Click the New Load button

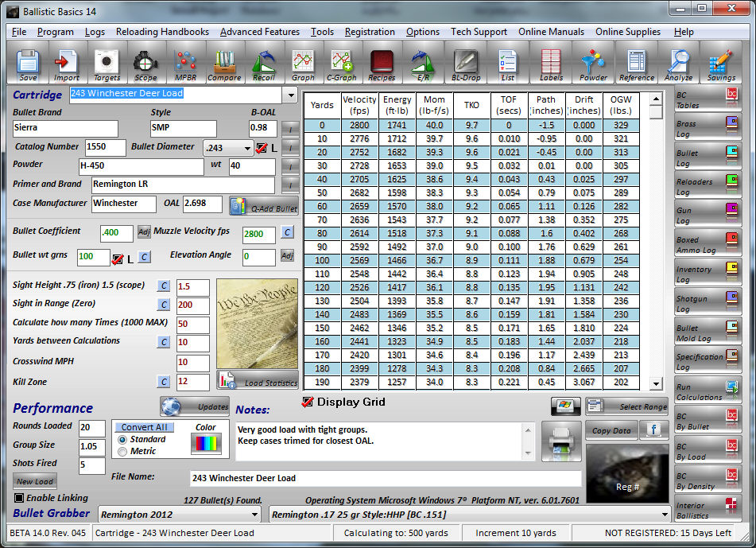(x=35, y=481)
